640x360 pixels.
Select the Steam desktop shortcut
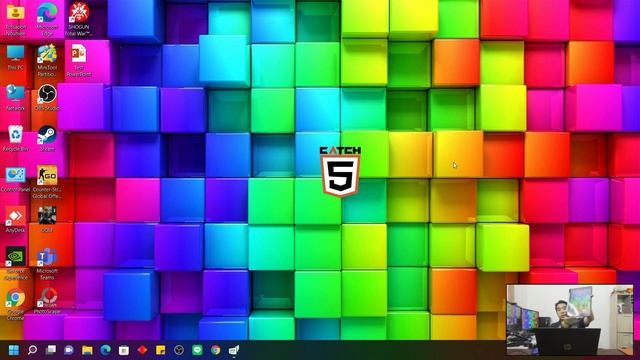[x=47, y=139]
